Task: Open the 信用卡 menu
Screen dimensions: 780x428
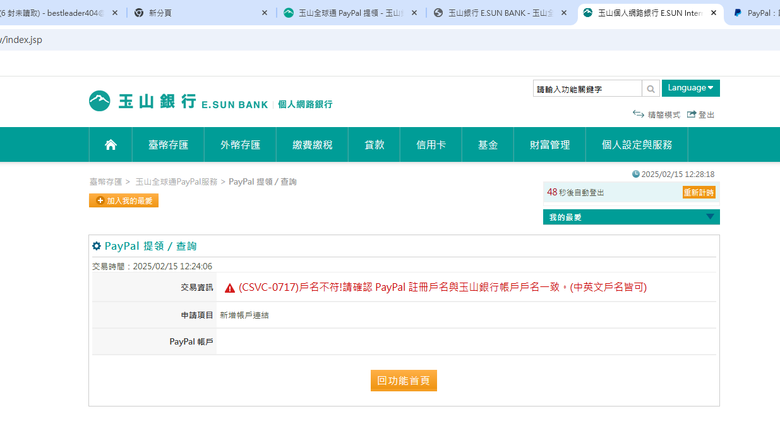Action: coord(431,145)
